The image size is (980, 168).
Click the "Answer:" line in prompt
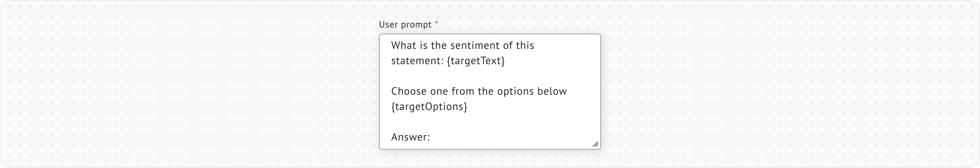(x=411, y=137)
